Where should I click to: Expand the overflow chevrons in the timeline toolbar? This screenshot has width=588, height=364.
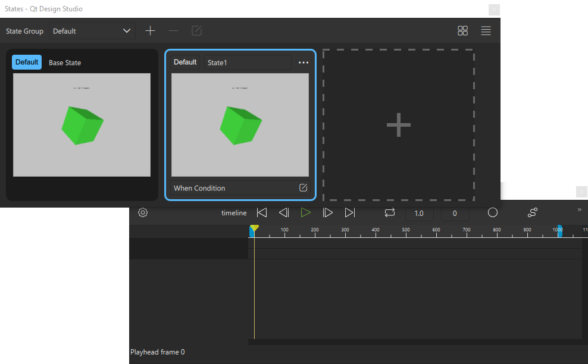pos(580,209)
